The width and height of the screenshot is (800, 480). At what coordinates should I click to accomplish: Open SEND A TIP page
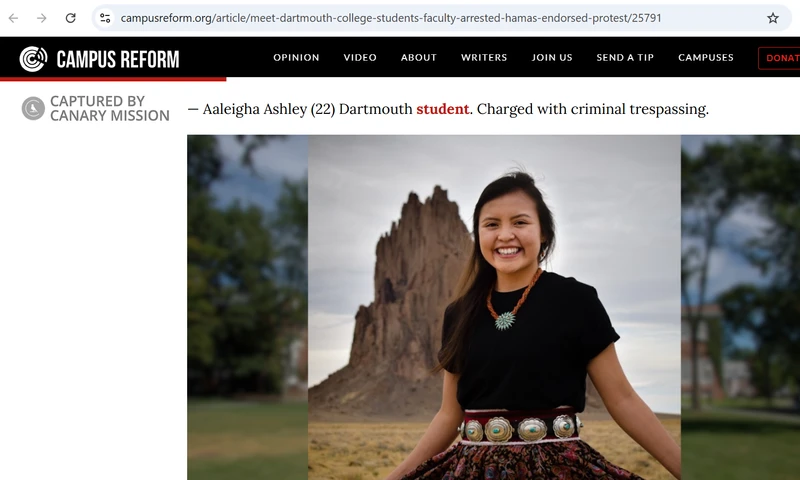pyautogui.click(x=625, y=58)
